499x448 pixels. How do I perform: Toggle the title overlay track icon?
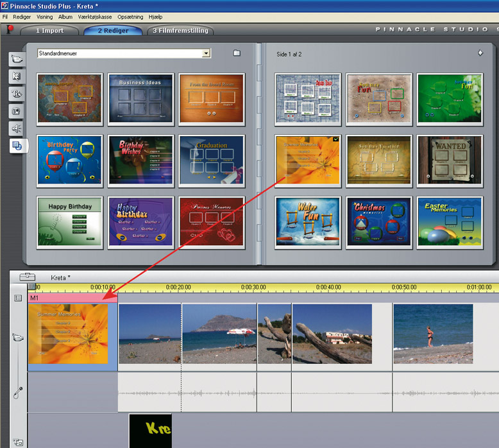pyautogui.click(x=18, y=442)
